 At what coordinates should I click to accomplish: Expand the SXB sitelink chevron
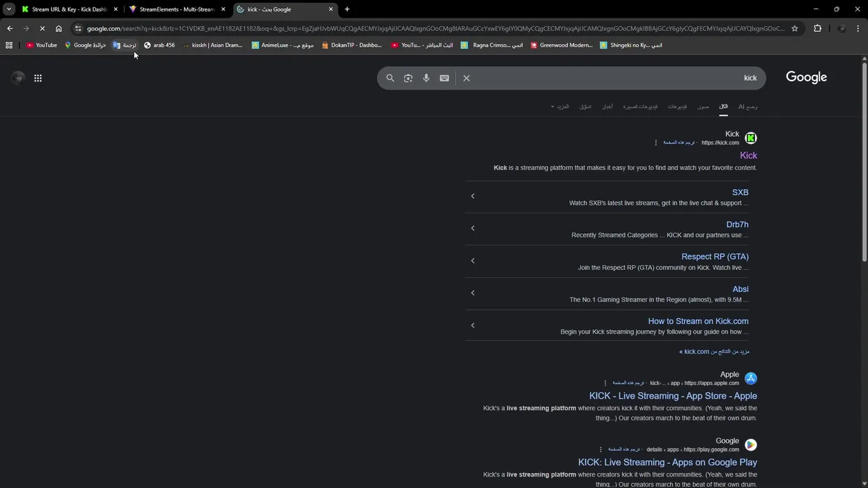[x=473, y=197]
